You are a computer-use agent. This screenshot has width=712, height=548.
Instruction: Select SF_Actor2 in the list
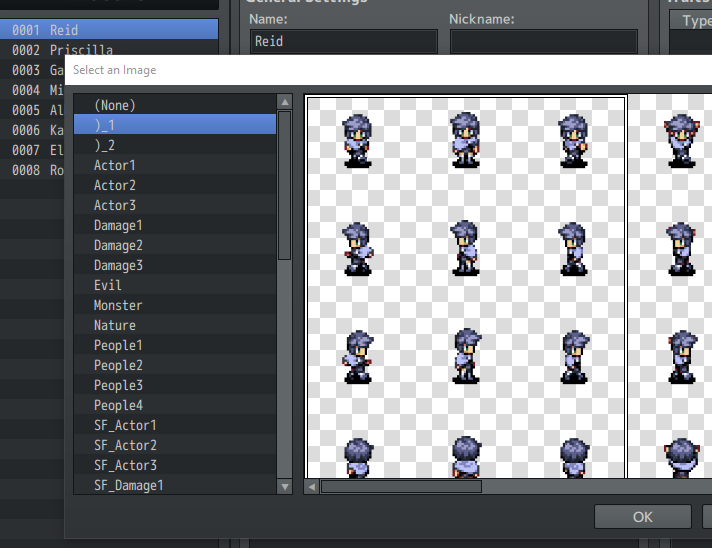(175, 444)
